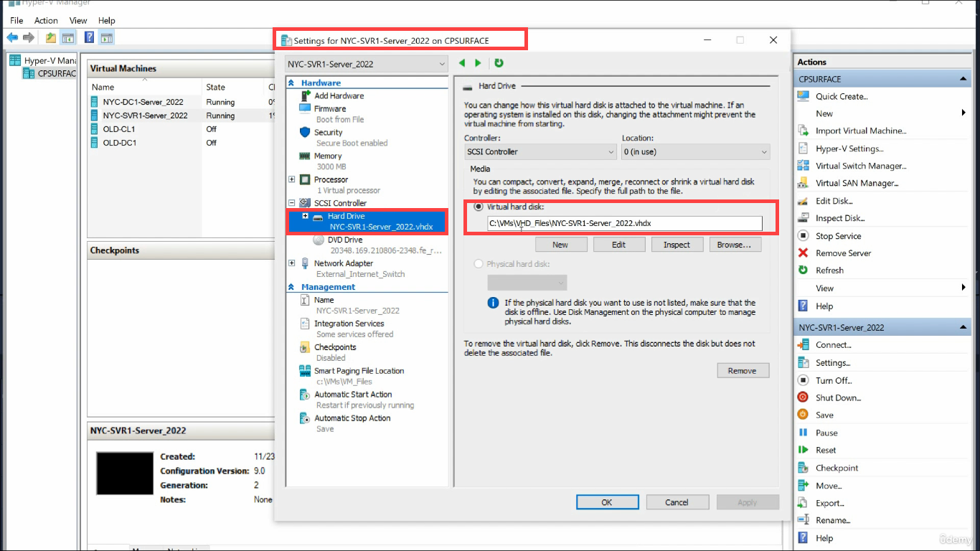Open the New submenu arrow in Actions

point(963,113)
